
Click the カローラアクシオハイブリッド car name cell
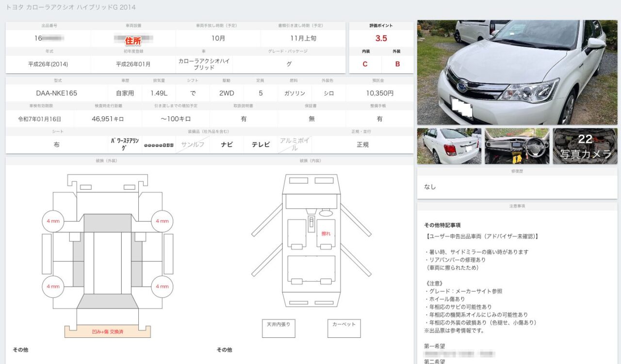[204, 64]
